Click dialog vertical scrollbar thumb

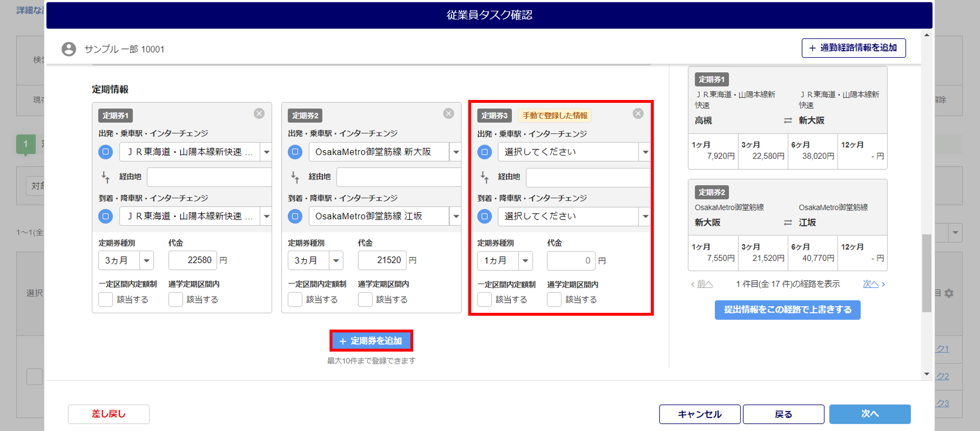(927, 273)
